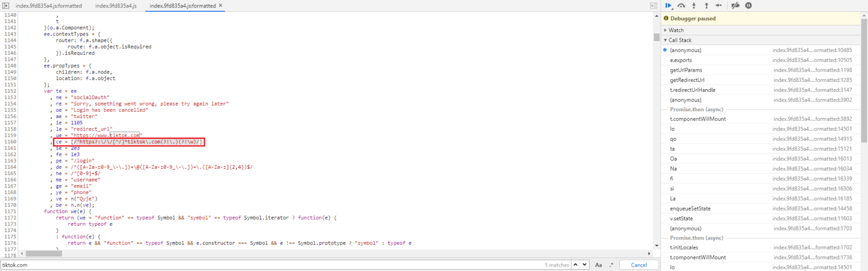The image size is (868, 271).
Task: Step out of current function
Action: 706,6
